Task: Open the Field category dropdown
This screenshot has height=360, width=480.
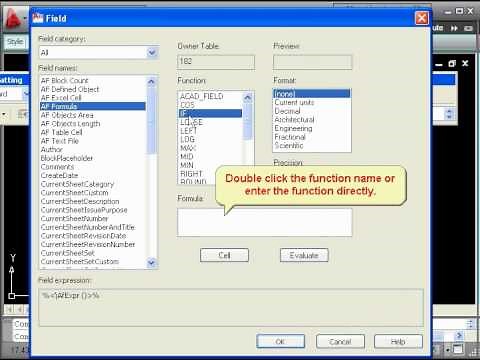Action: pyautogui.click(x=152, y=52)
